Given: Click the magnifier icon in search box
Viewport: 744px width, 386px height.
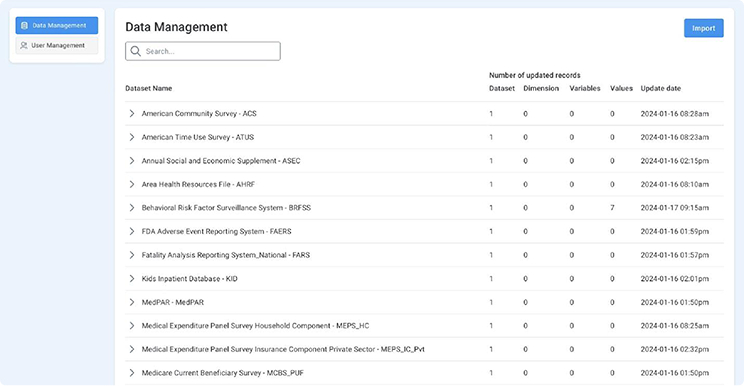Looking at the screenshot, I should (x=136, y=51).
